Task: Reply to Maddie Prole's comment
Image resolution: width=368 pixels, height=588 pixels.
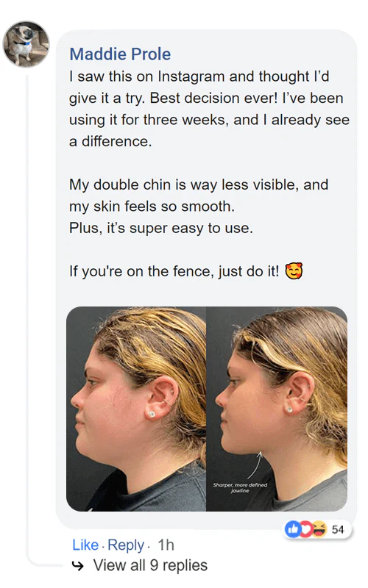Action: [126, 545]
